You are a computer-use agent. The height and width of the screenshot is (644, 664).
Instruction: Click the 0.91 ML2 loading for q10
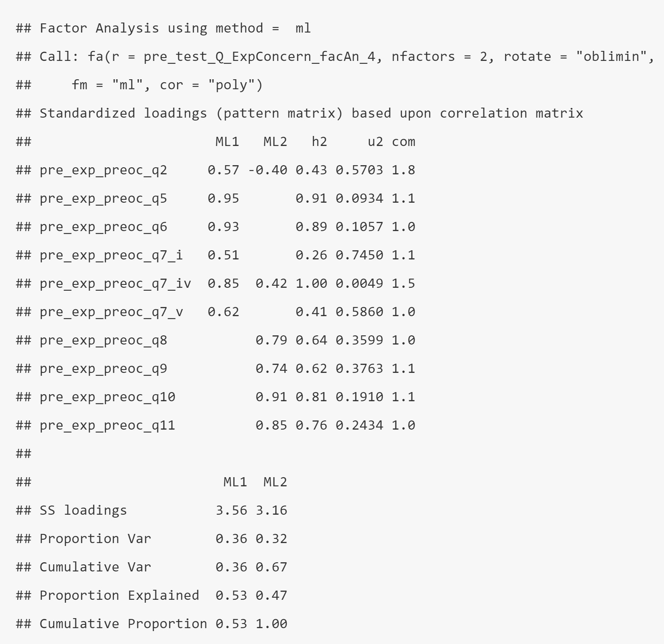pos(271,397)
